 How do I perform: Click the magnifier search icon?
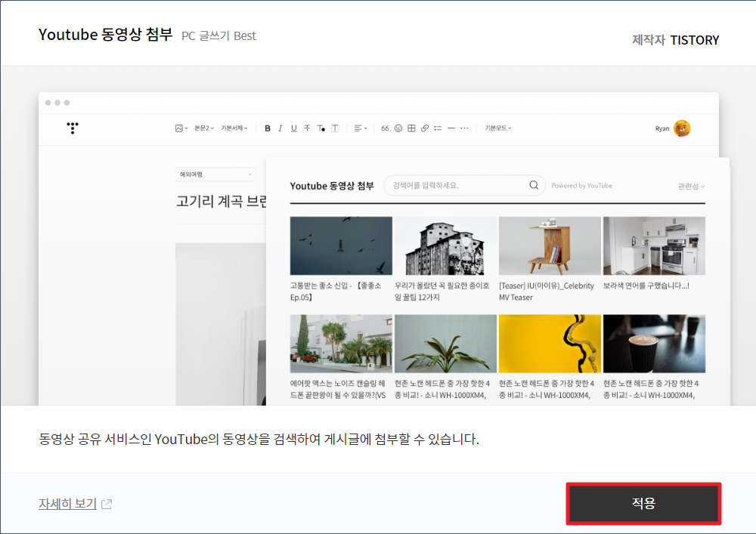coord(534,185)
